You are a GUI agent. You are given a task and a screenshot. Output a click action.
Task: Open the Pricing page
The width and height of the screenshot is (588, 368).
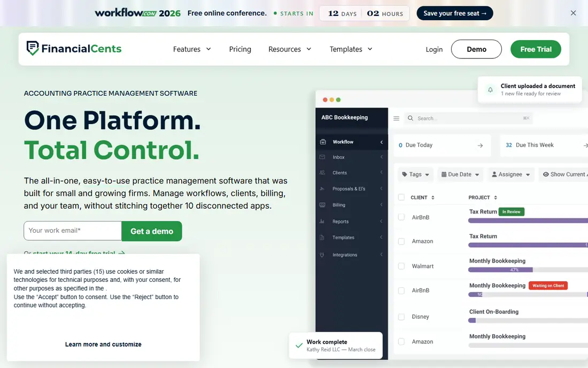[240, 49]
